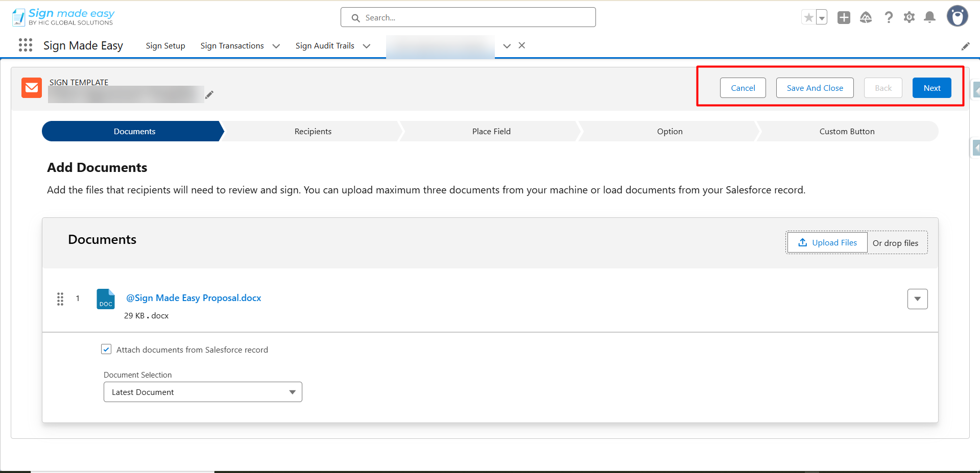
Task: Click the user avatar profile icon
Action: (x=957, y=16)
